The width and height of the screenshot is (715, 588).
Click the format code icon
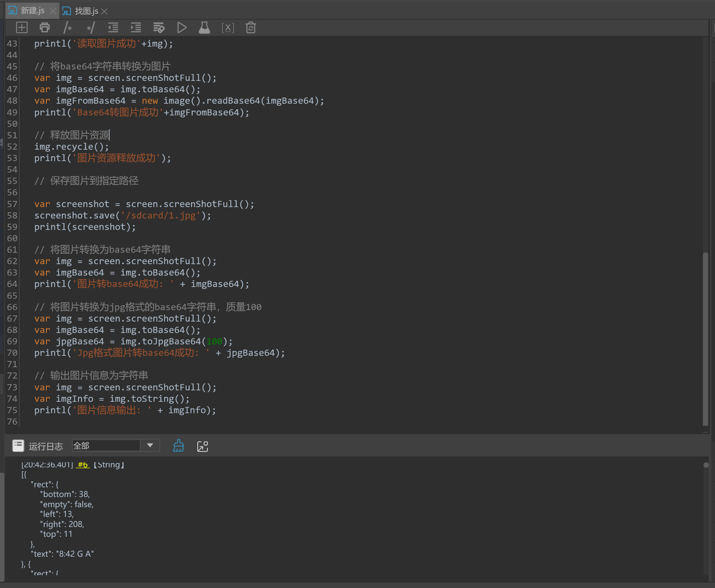click(159, 27)
